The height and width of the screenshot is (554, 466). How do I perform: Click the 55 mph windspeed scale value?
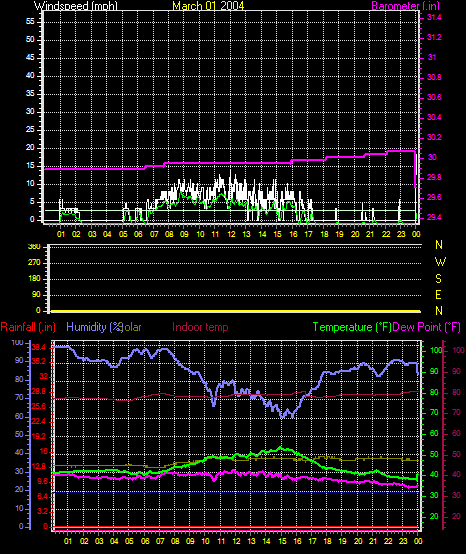30,22
